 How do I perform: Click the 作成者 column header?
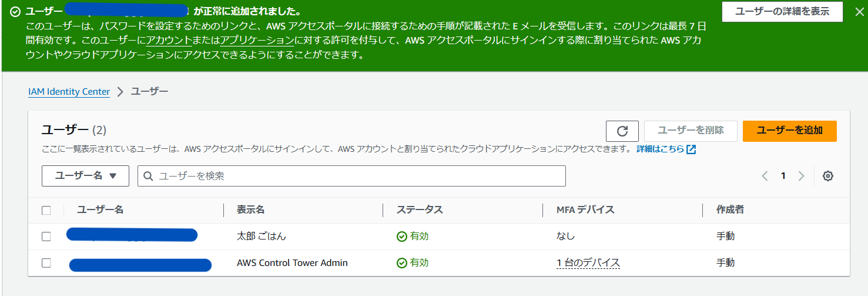click(730, 210)
